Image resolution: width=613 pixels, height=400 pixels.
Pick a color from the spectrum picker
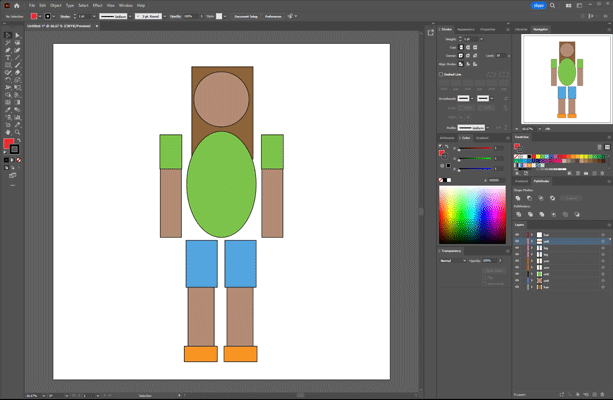click(x=474, y=212)
